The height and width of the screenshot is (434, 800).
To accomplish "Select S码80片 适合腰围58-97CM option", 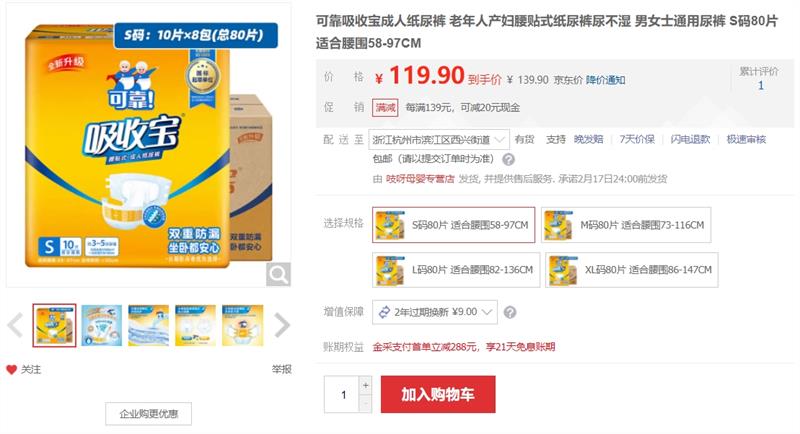I will click(454, 225).
